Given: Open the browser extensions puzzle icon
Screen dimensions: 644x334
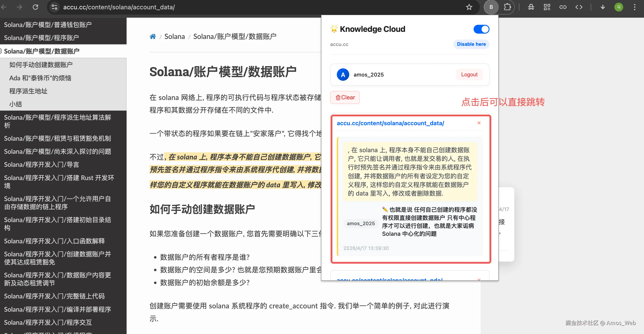Looking at the screenshot, I should [x=507, y=7].
